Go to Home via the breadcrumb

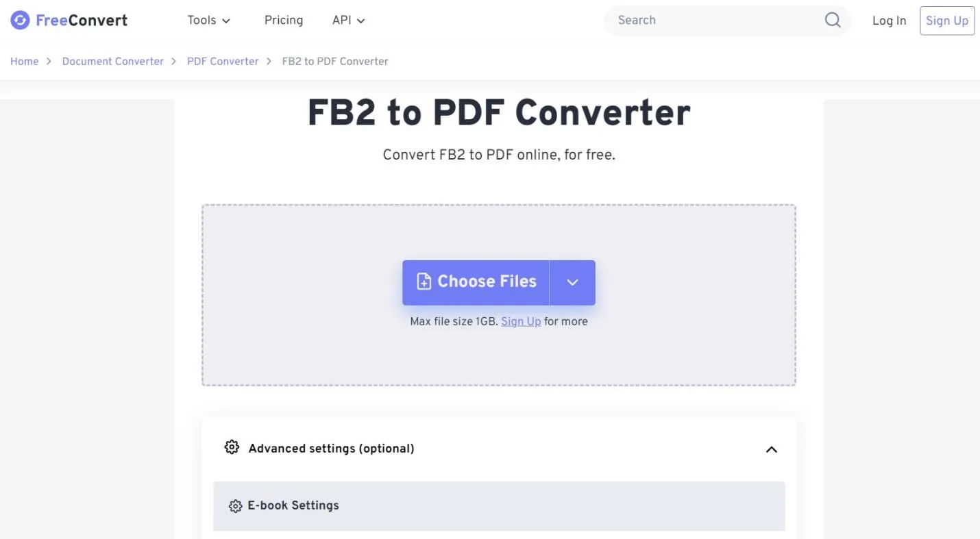click(x=24, y=61)
